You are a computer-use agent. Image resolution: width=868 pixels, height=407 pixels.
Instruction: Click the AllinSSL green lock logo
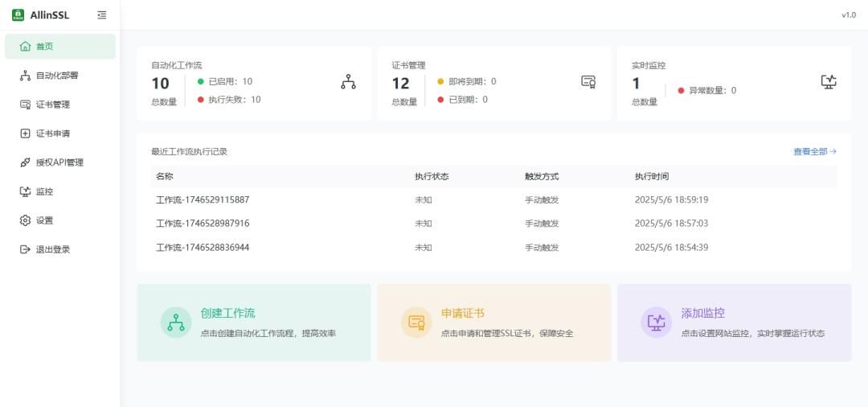(18, 15)
